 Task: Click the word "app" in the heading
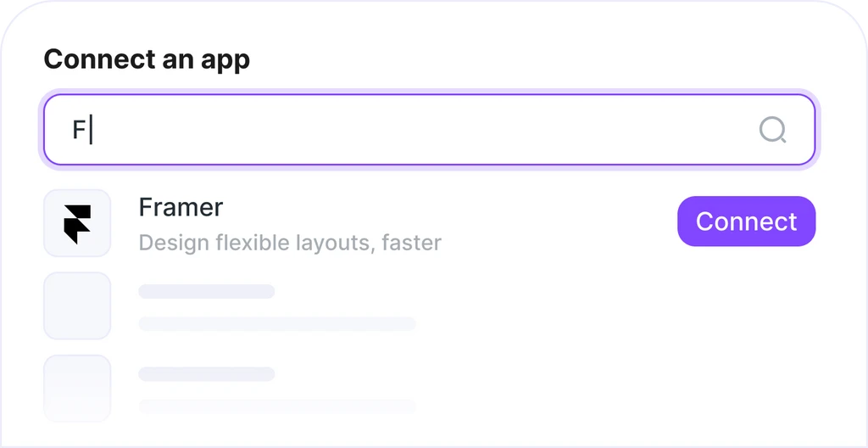click(x=222, y=61)
